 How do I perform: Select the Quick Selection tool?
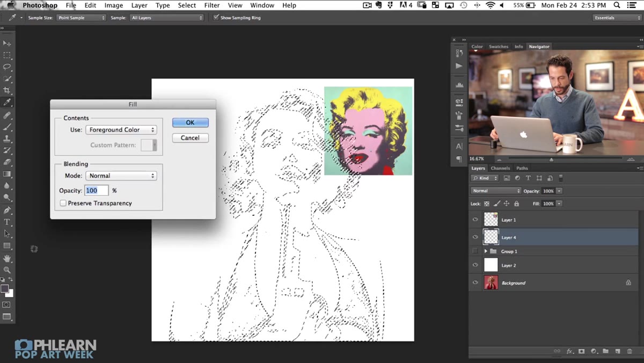[x=7, y=79]
